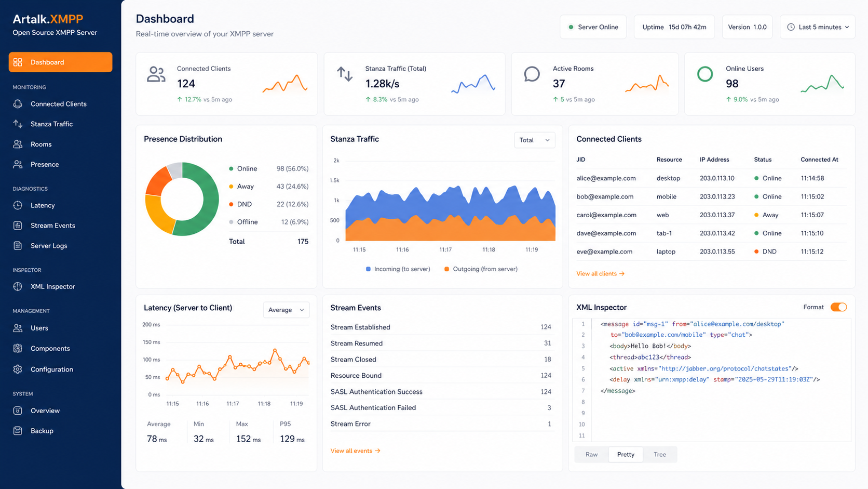Click the Outgoing legend orange swatch

446,269
